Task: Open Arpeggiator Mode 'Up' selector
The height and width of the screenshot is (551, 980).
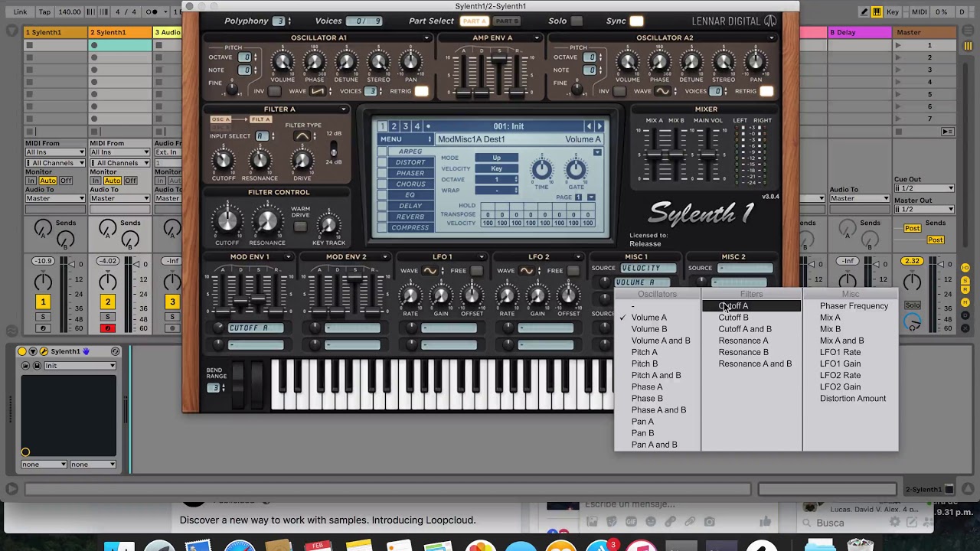Action: (496, 158)
